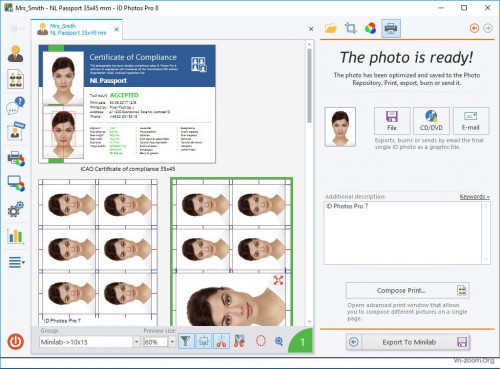Toggle the filter funnel button
The width and height of the screenshot is (500, 369).
[x=186, y=341]
